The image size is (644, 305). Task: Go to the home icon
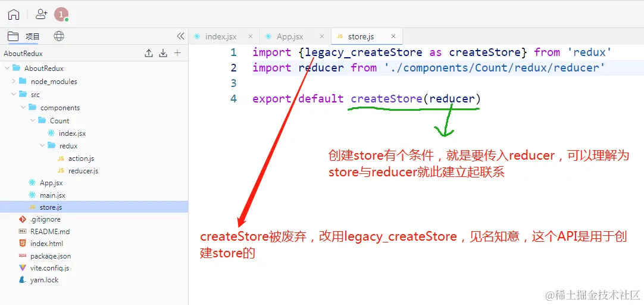14,14
